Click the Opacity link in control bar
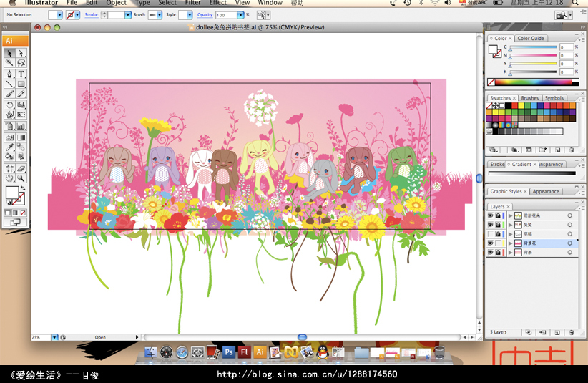The height and width of the screenshot is (383, 588). pos(205,14)
